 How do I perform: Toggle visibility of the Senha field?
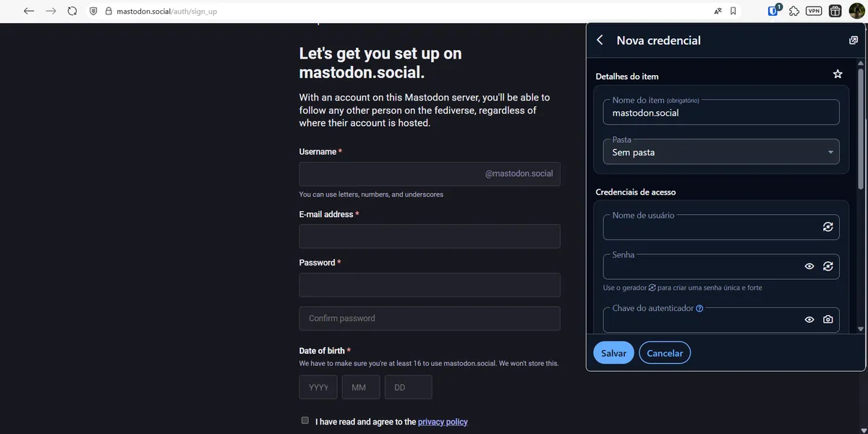(x=809, y=266)
